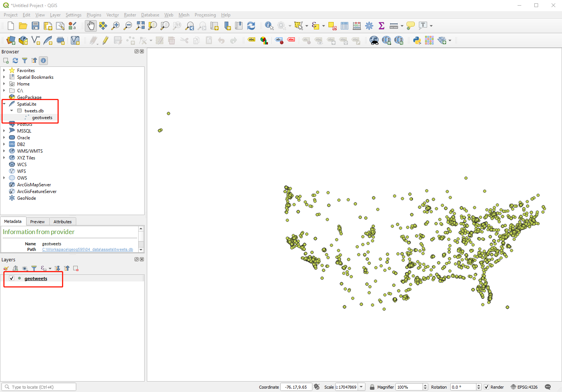Screen dimensions: 562x392
Task: Switch to the Preview tab
Action: point(37,221)
